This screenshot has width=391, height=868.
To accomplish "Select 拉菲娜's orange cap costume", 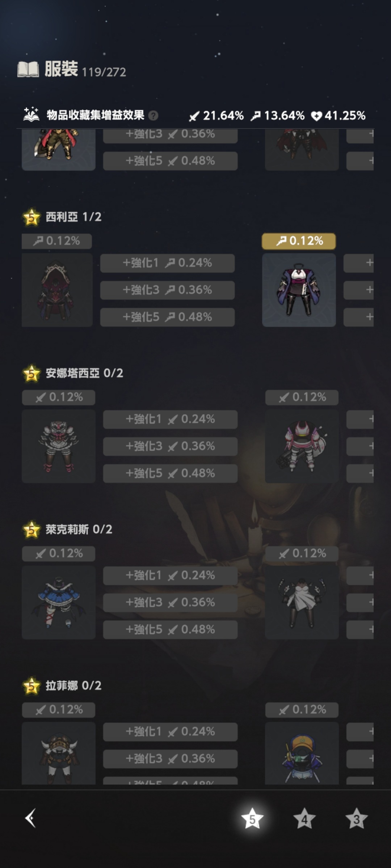I will 302,753.
